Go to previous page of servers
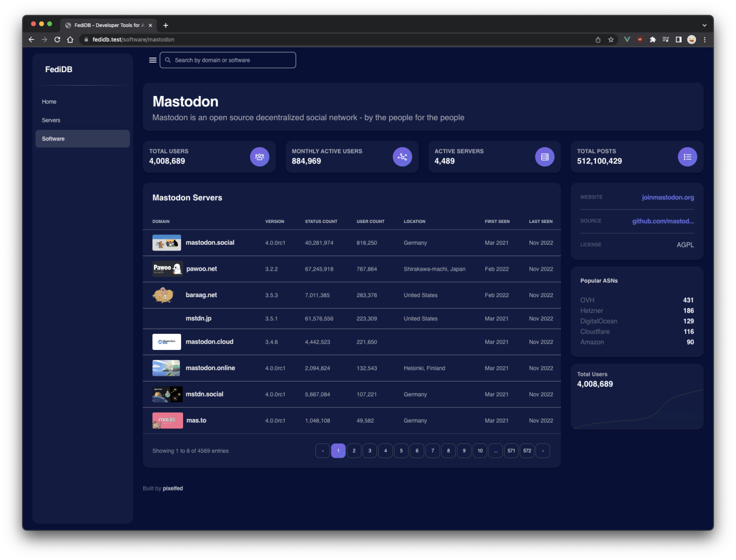 tap(323, 451)
